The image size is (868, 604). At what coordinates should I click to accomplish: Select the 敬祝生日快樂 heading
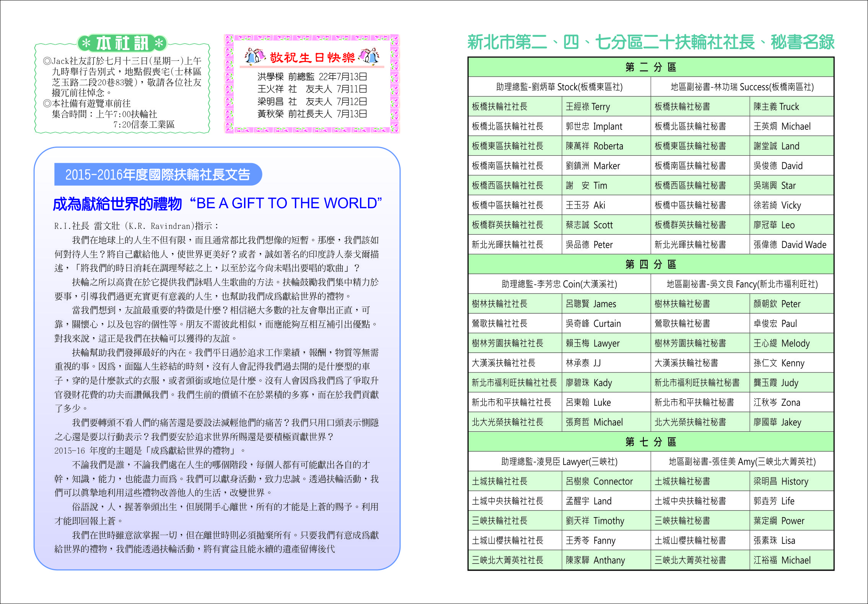click(x=313, y=57)
